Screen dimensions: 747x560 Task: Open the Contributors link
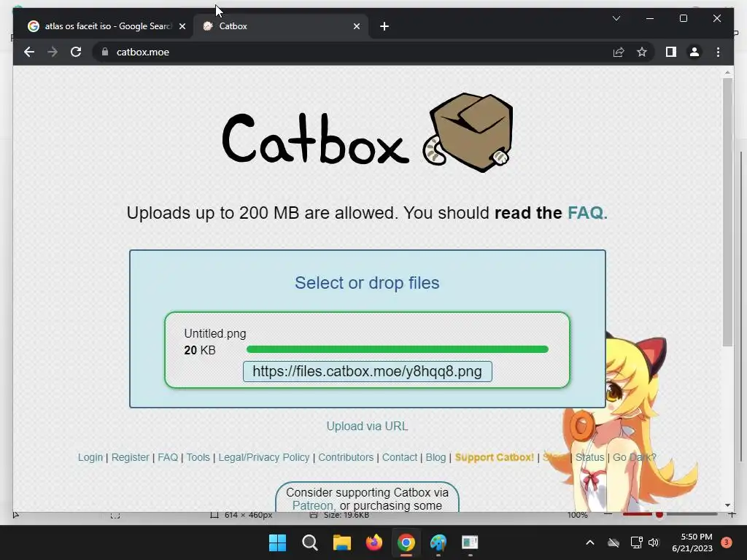point(346,457)
